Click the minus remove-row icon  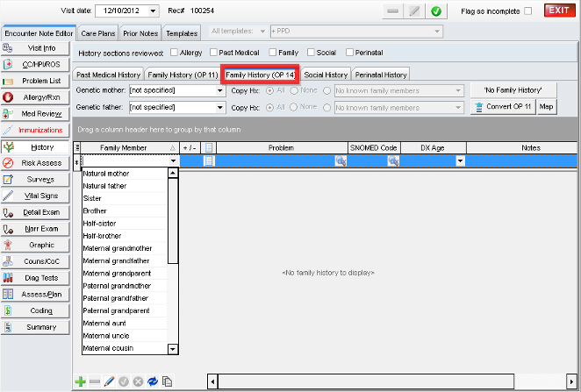click(x=95, y=381)
